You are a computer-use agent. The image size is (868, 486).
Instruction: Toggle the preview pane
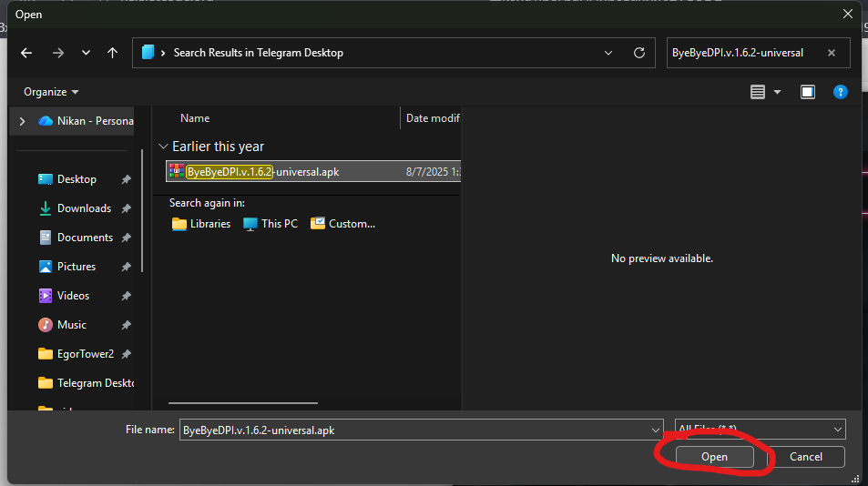808,92
